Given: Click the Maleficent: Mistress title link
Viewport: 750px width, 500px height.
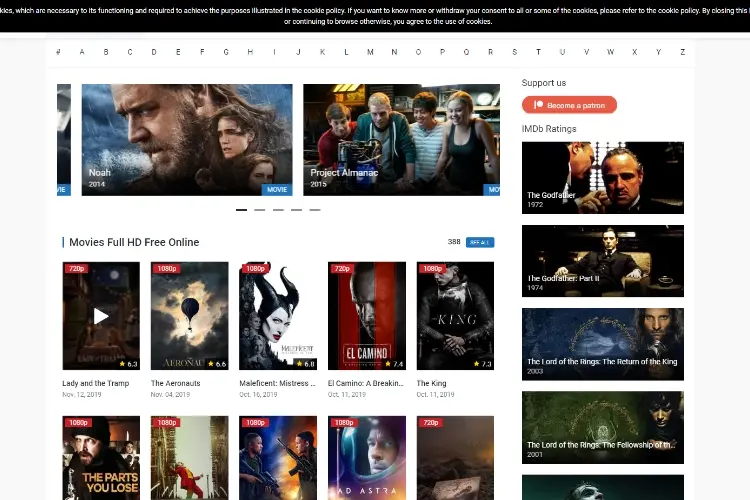Looking at the screenshot, I should click(x=277, y=383).
